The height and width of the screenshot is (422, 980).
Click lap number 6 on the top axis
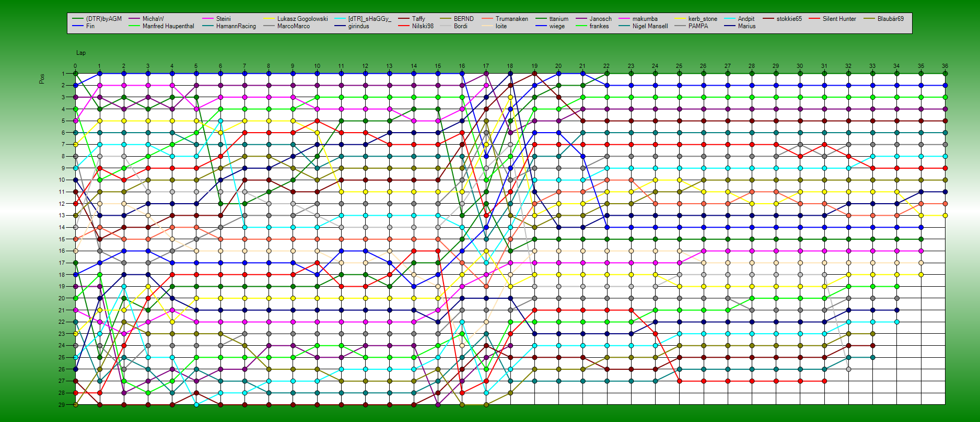220,66
